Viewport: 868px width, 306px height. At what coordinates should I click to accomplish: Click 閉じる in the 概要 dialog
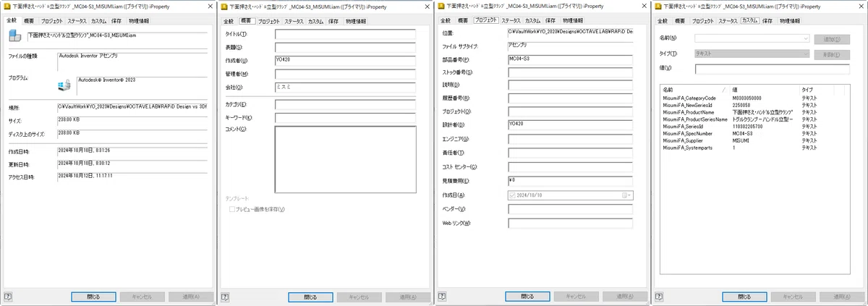click(x=310, y=297)
